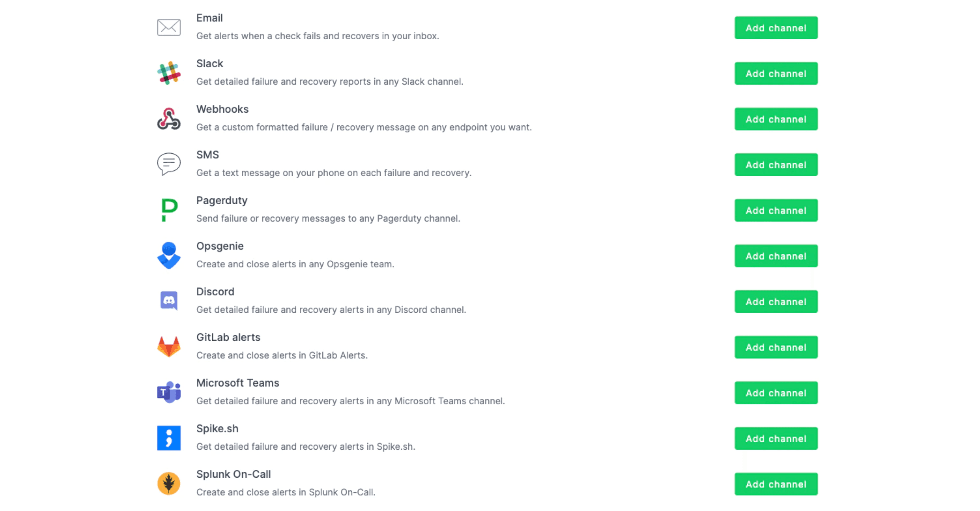Click the Microsoft Teams logo icon
This screenshot has height=511, width=980.
tap(168, 392)
